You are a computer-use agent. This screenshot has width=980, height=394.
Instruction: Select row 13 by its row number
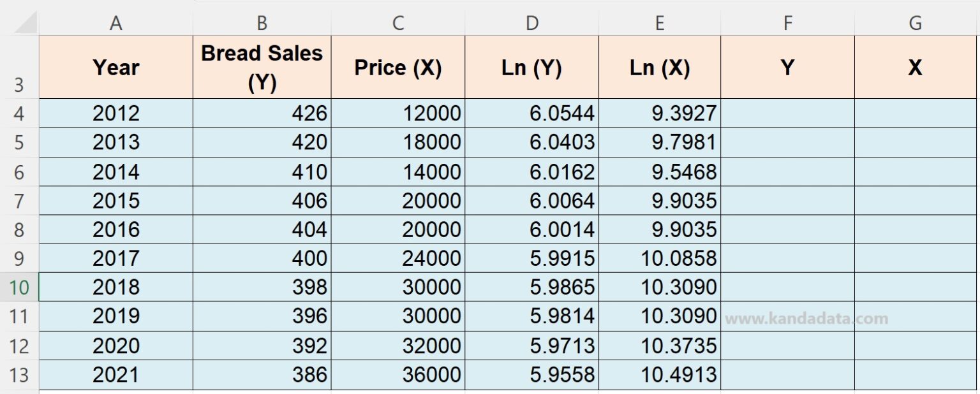(19, 375)
